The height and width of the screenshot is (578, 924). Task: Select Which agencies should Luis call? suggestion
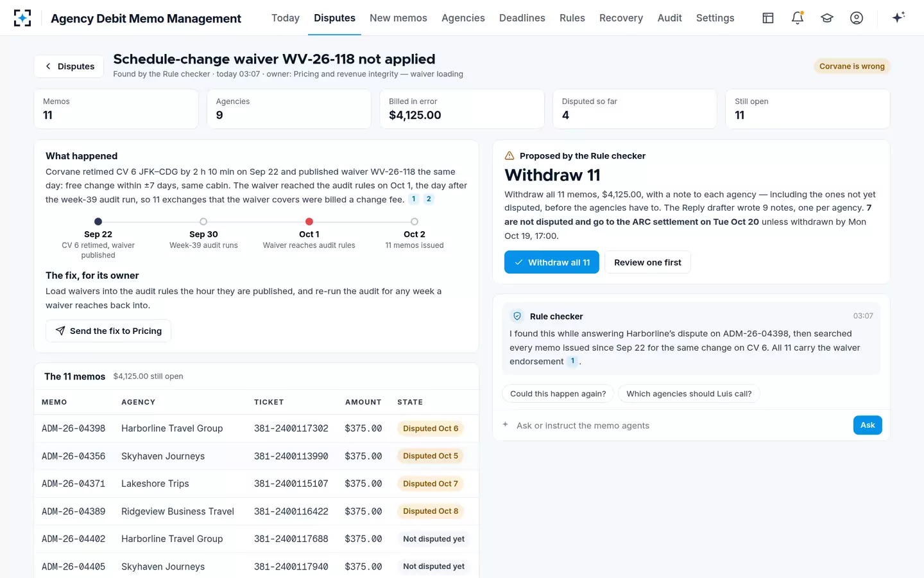(689, 394)
